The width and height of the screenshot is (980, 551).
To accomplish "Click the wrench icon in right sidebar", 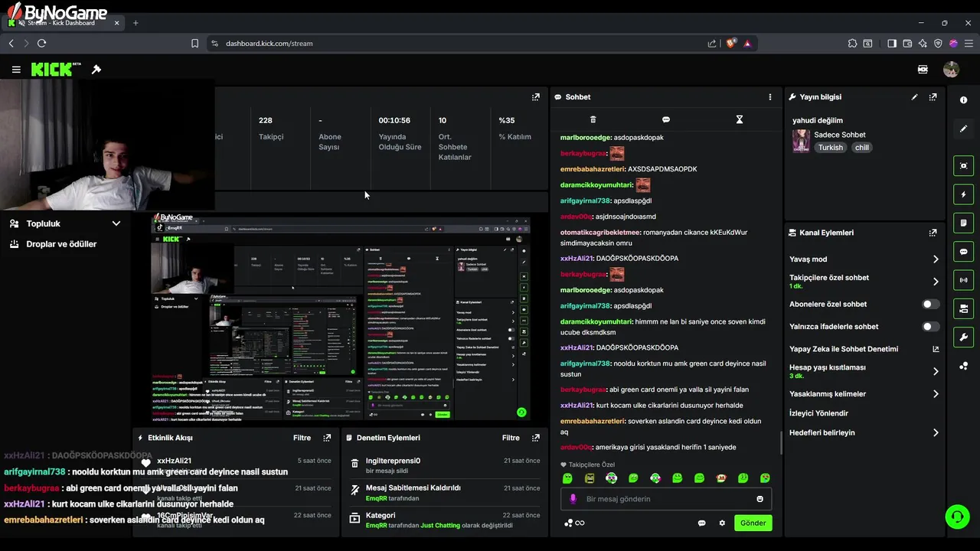I will [x=964, y=337].
